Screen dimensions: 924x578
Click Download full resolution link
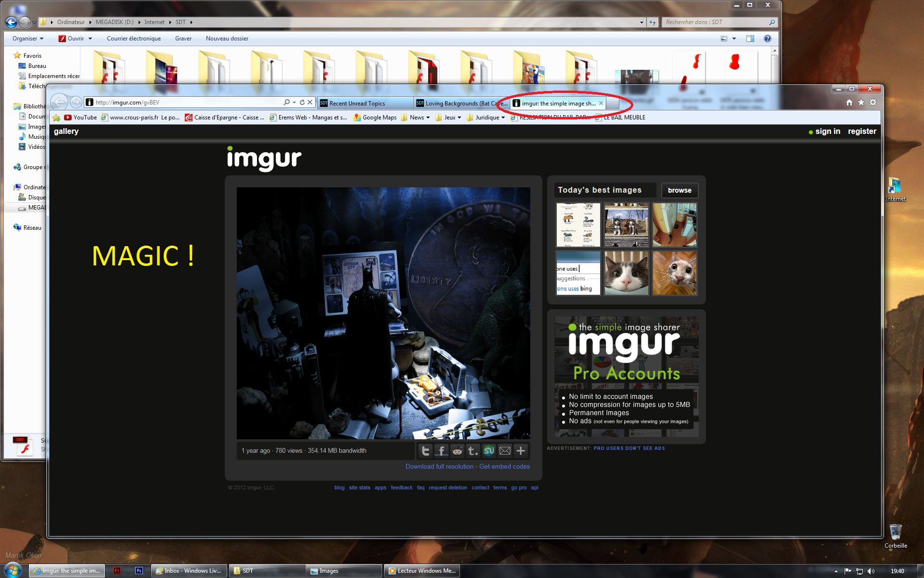point(439,466)
